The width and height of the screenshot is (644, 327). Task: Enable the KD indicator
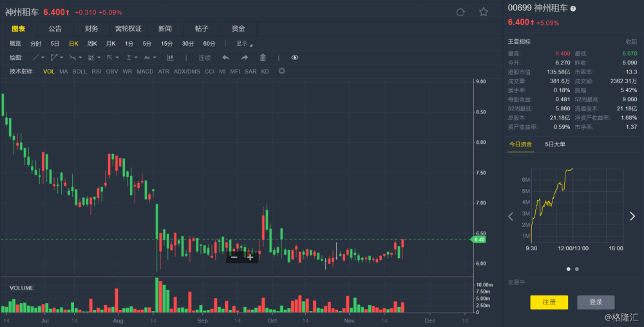pos(265,71)
